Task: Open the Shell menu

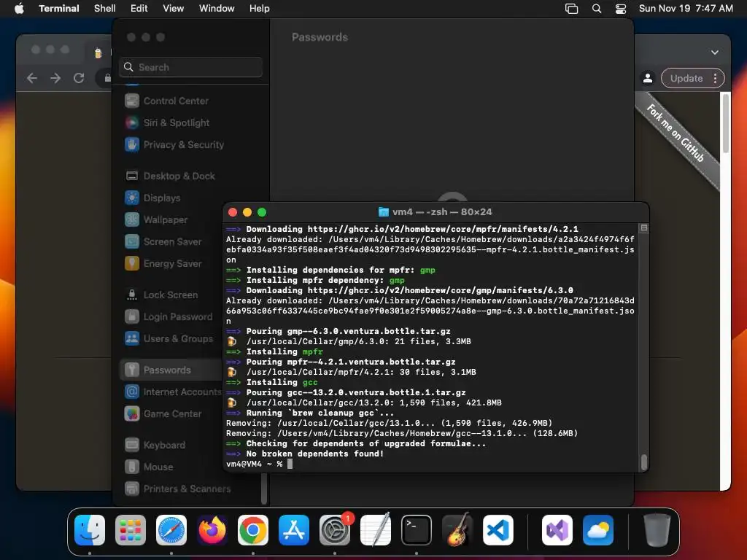Action: tap(105, 8)
